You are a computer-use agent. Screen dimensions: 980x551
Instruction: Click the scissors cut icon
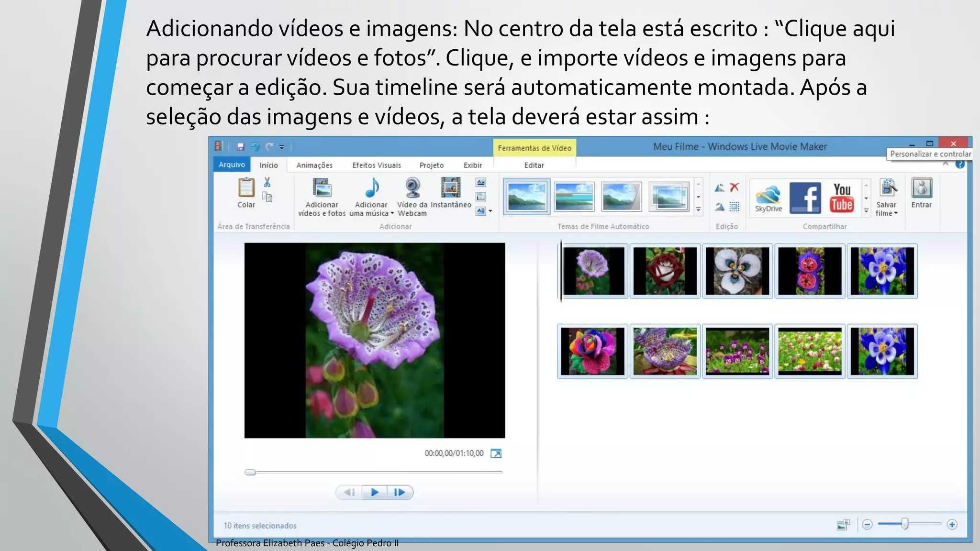267,182
